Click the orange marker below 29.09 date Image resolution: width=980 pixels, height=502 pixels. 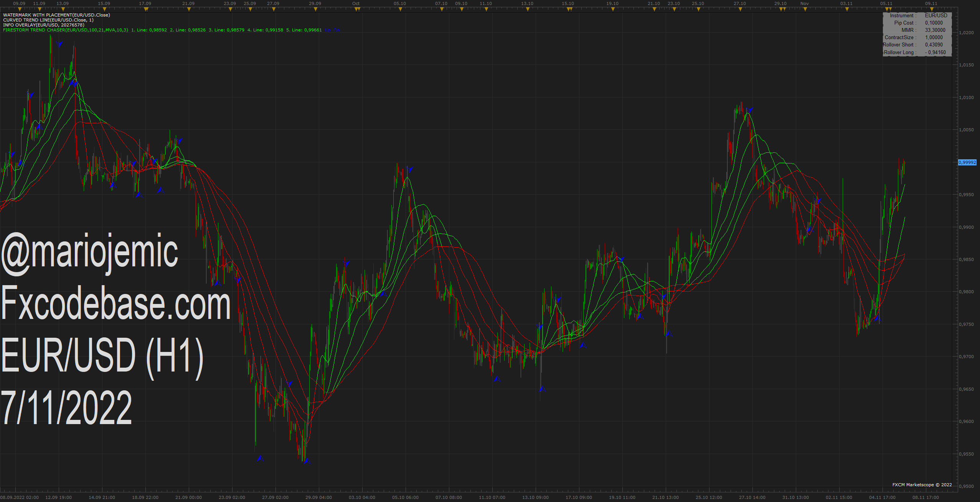pos(315,9)
